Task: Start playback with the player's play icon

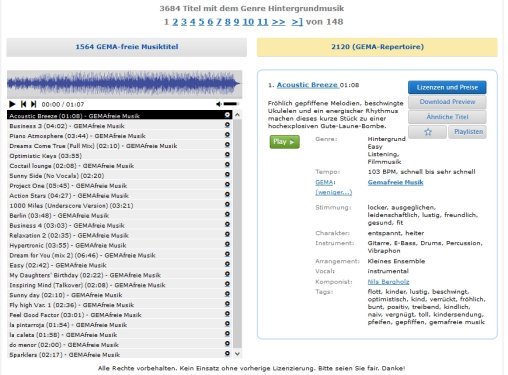Action: click(x=12, y=104)
